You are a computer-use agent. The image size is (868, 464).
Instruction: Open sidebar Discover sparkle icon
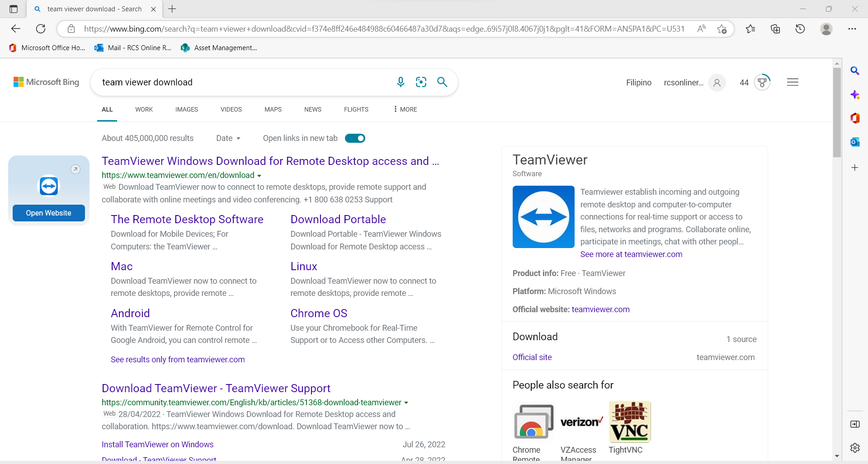point(855,95)
